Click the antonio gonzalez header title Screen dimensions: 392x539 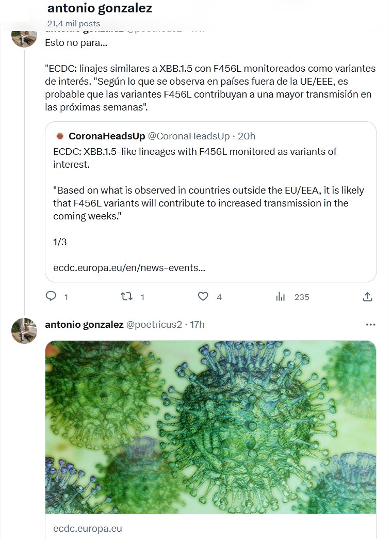100,9
